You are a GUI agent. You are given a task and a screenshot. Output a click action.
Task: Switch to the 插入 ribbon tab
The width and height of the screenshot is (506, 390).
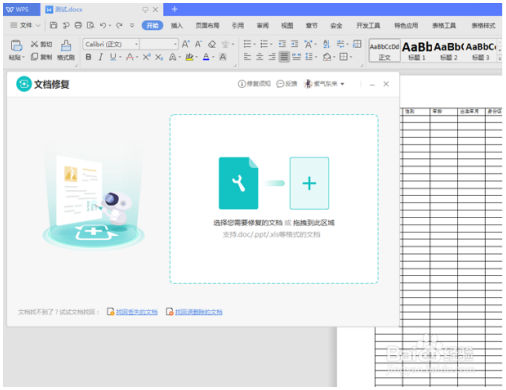[x=177, y=25]
